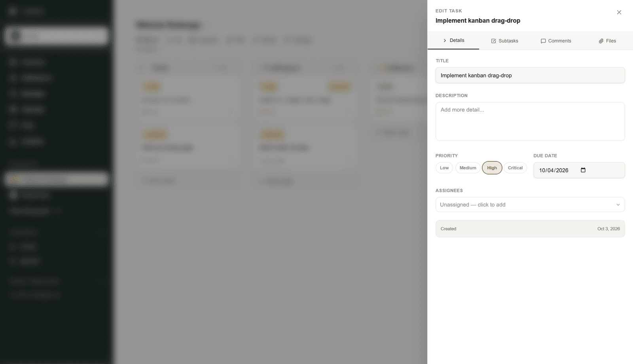Set priority to Low
This screenshot has height=364, width=633.
tap(444, 168)
